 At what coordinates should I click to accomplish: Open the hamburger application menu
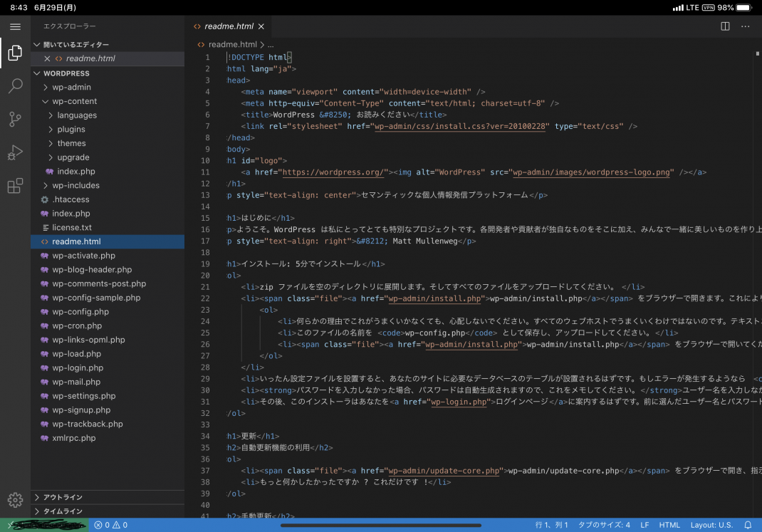point(15,27)
